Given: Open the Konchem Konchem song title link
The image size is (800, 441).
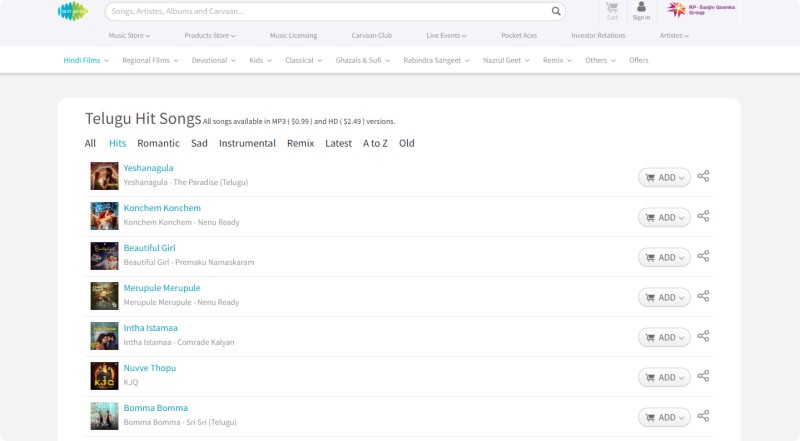Looking at the screenshot, I should tap(162, 208).
